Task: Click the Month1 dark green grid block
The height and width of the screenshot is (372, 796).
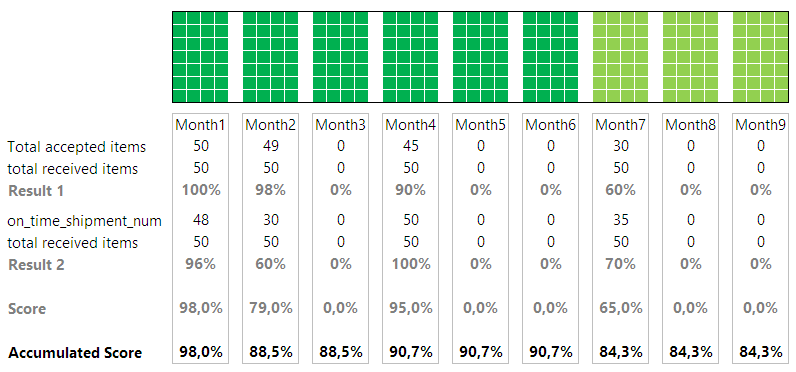Action: (x=201, y=57)
